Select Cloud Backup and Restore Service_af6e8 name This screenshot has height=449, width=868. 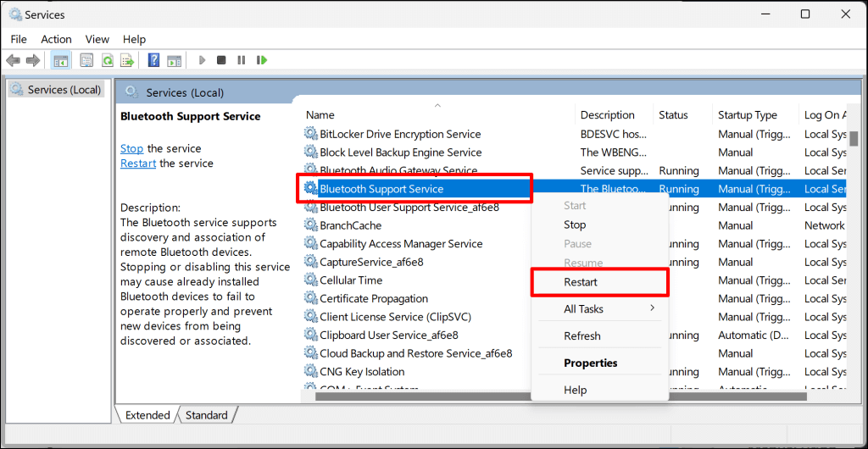pos(415,353)
